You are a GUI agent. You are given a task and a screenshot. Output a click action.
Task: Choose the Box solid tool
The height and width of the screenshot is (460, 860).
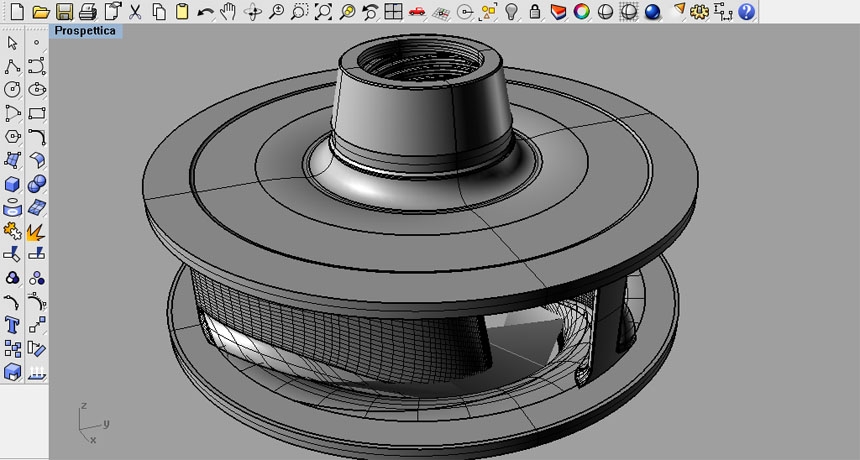[12, 184]
